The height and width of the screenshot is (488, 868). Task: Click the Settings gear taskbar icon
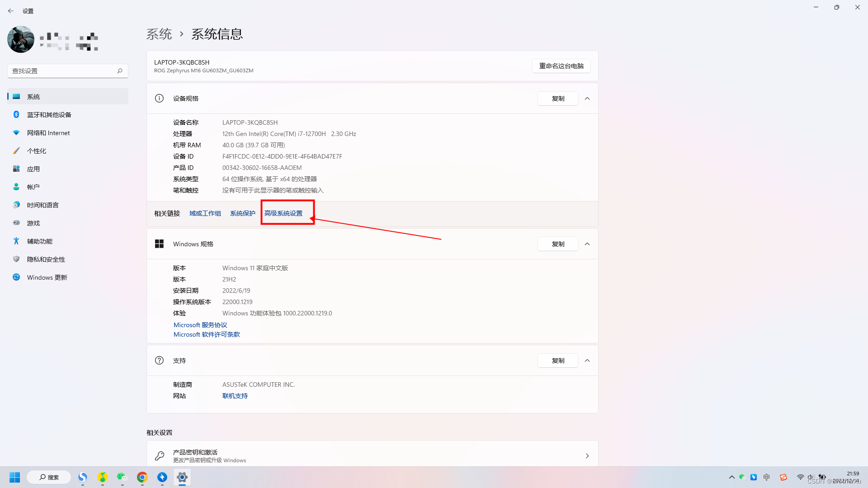[182, 477]
